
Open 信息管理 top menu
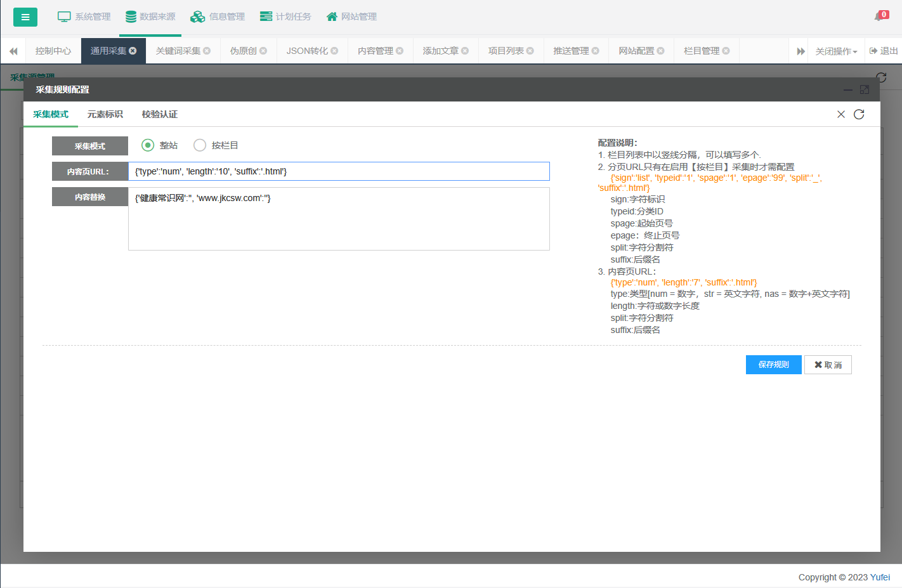pyautogui.click(x=218, y=16)
